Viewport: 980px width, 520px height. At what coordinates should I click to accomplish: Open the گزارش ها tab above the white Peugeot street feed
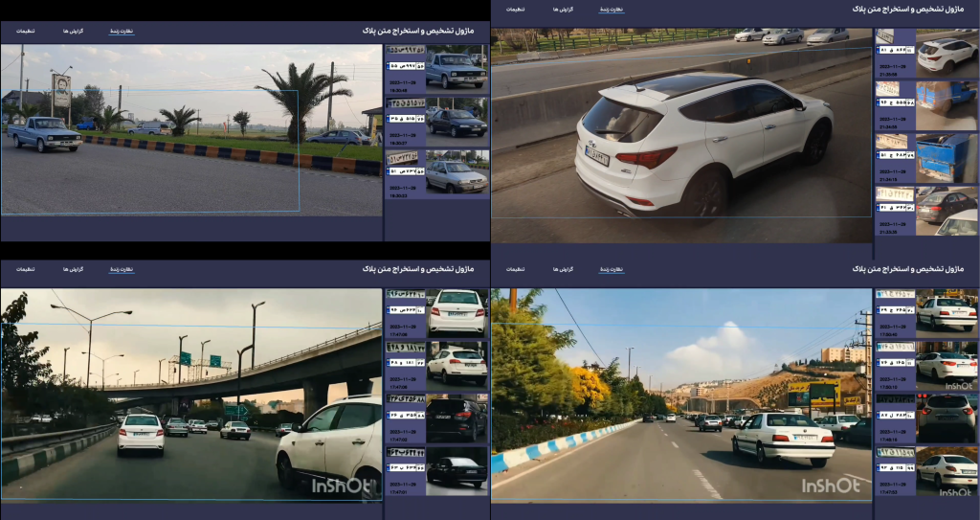click(563, 269)
